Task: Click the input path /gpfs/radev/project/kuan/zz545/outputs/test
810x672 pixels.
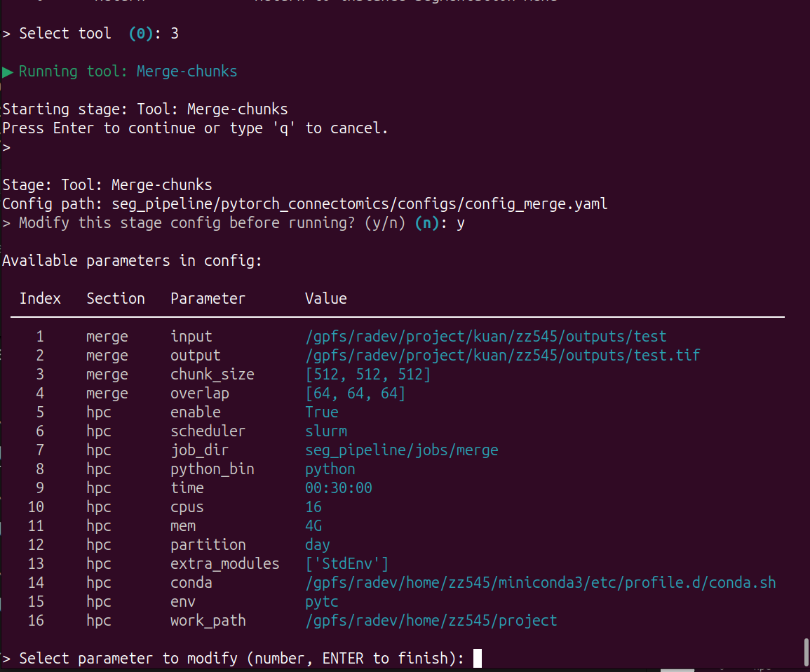Action: 485,336
